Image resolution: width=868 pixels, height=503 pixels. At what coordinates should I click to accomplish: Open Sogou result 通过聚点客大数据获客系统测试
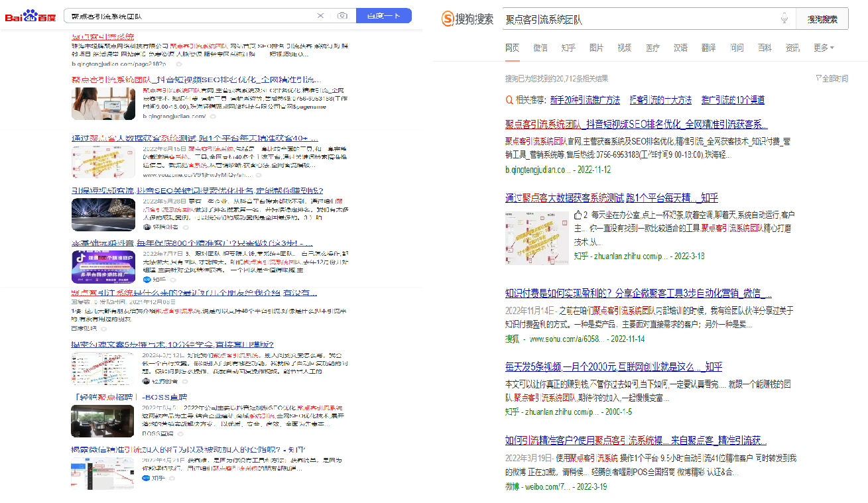611,197
